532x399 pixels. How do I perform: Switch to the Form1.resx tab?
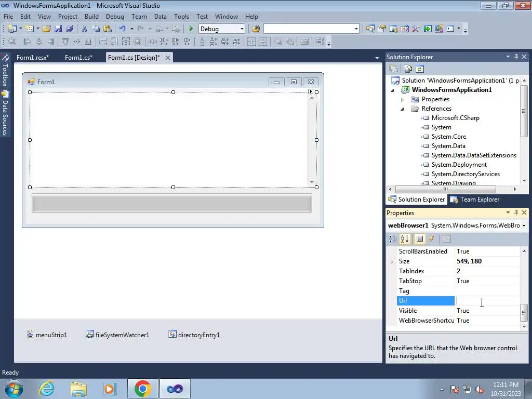33,58
